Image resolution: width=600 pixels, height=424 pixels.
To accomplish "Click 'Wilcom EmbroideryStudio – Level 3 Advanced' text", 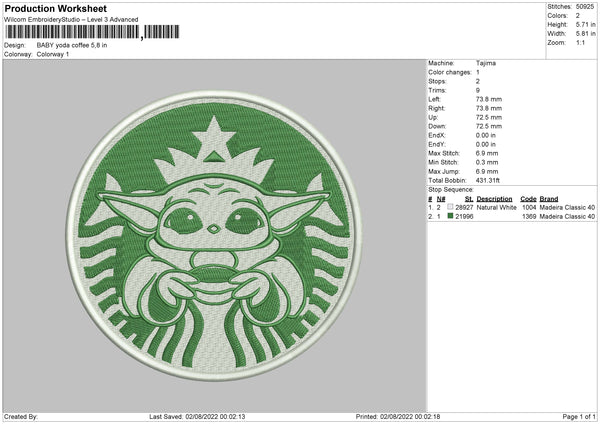I will 71,20.
